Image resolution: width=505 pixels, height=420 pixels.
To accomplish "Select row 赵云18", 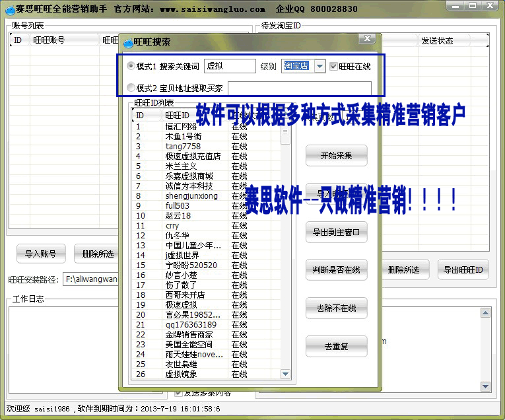I will click(206, 216).
